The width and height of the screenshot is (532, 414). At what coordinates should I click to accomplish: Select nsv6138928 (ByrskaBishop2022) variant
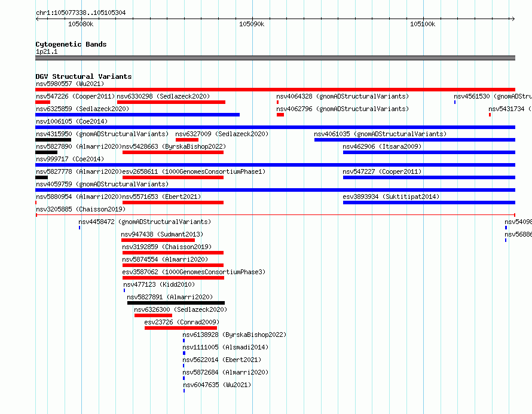pos(234,335)
